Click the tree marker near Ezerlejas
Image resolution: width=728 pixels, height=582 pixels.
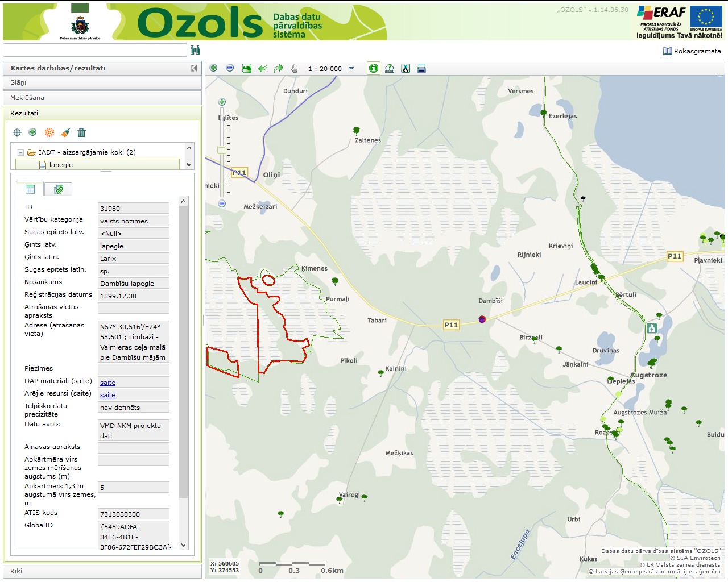coord(544,113)
